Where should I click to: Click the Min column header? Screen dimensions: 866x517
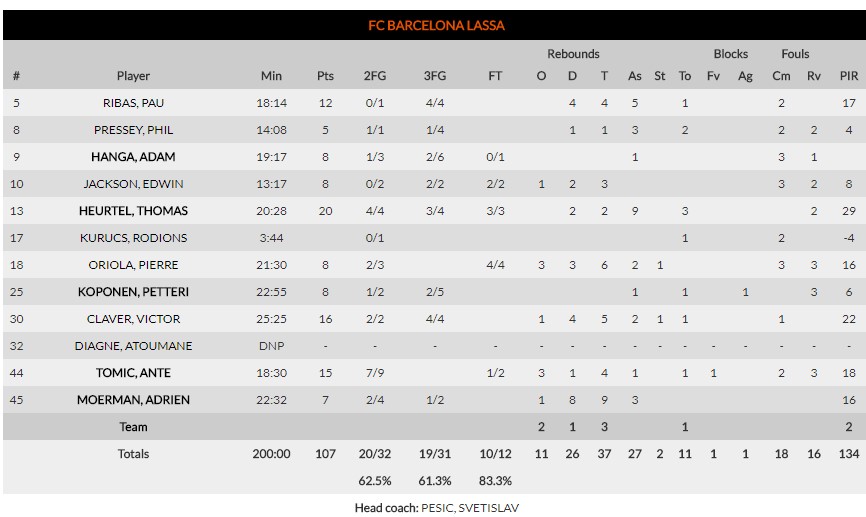tap(271, 76)
